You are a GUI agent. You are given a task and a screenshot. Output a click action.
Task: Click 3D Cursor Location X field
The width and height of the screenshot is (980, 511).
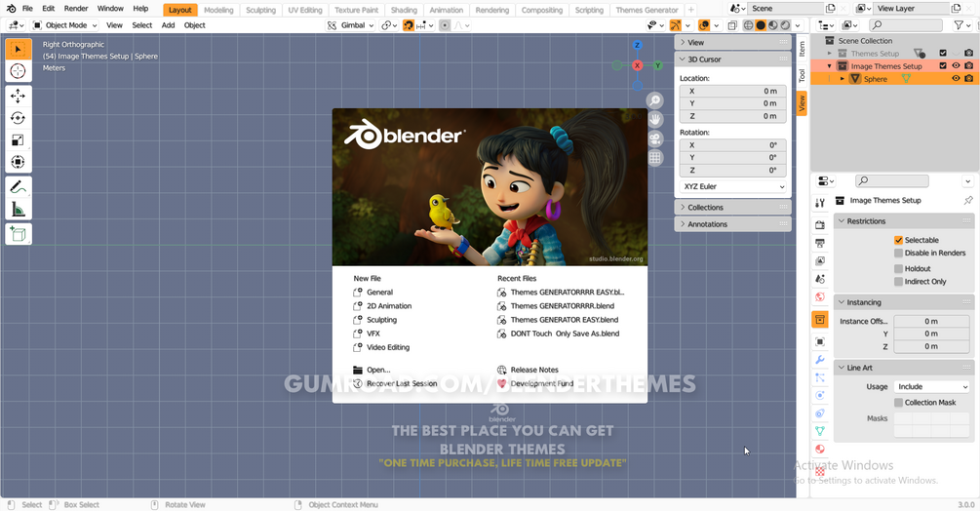point(732,92)
